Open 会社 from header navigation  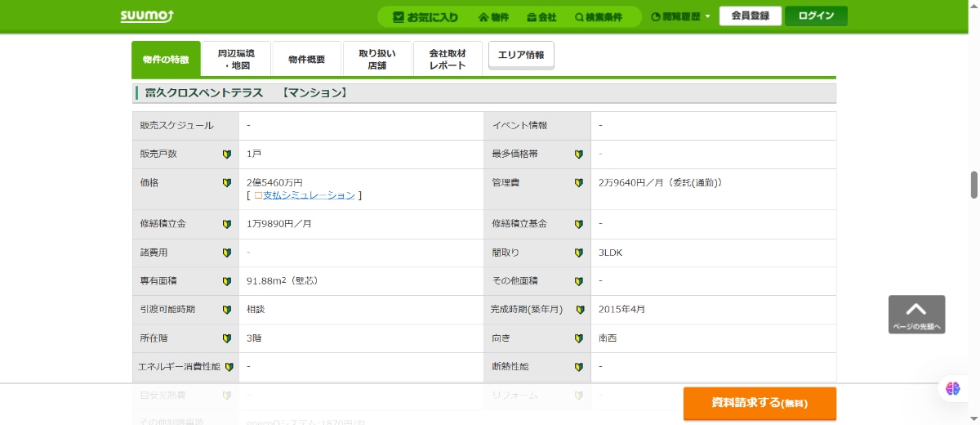click(541, 17)
